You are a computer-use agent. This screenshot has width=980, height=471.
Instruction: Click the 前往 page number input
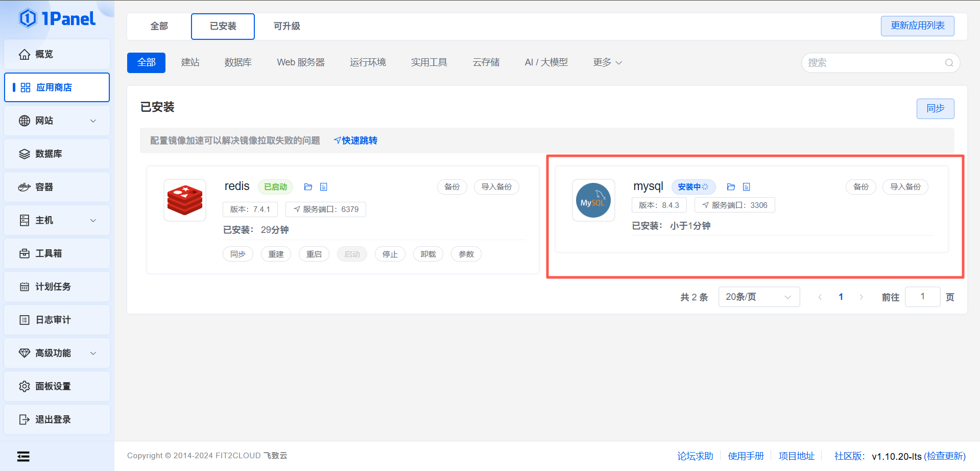pos(922,297)
